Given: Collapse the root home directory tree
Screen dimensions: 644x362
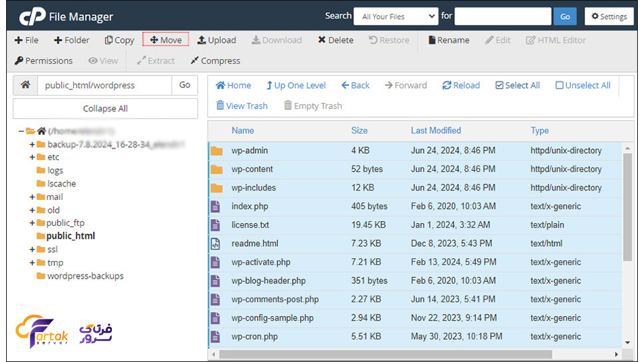Looking at the screenshot, I should [x=22, y=131].
